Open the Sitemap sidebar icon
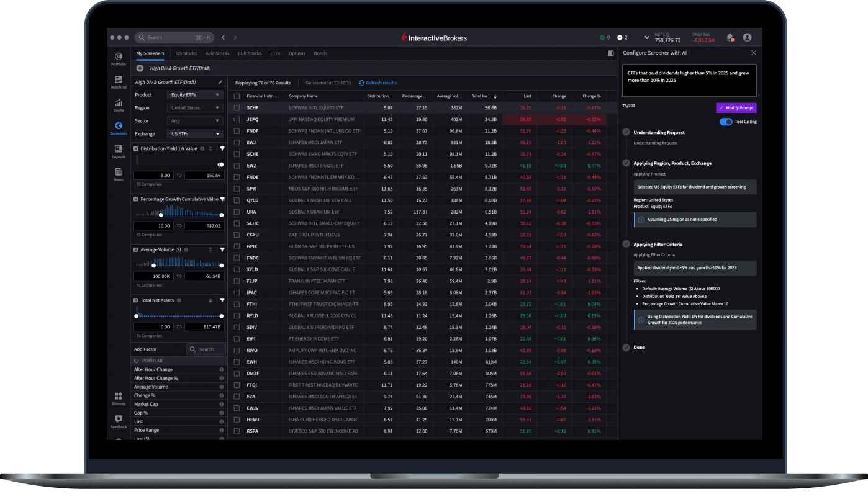The image size is (868, 499). pyautogui.click(x=119, y=395)
